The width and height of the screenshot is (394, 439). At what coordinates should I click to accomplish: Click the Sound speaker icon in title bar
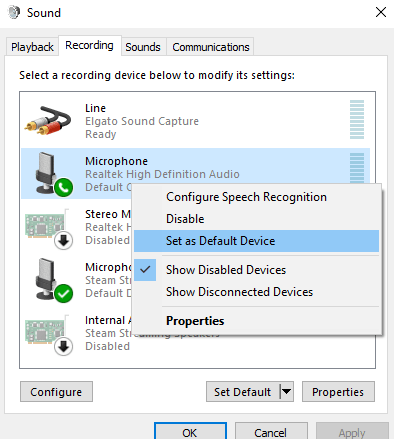click(14, 13)
